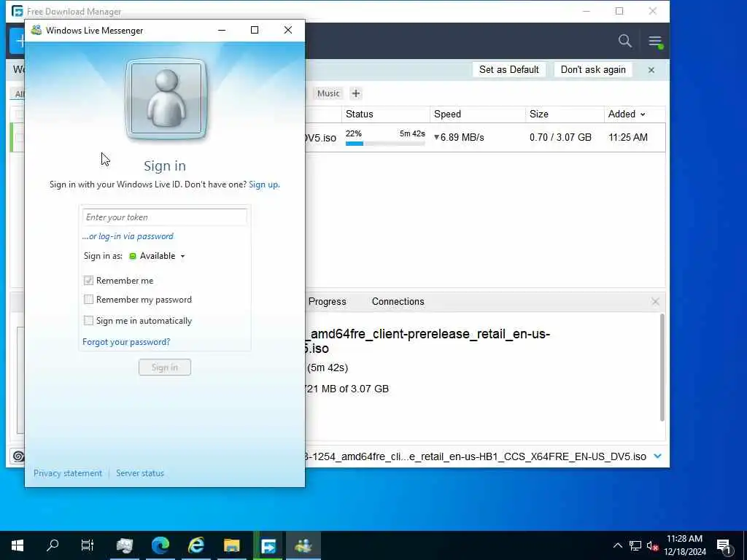Click the Messenger profile picture avatar
The image size is (747, 560).
[166, 98]
